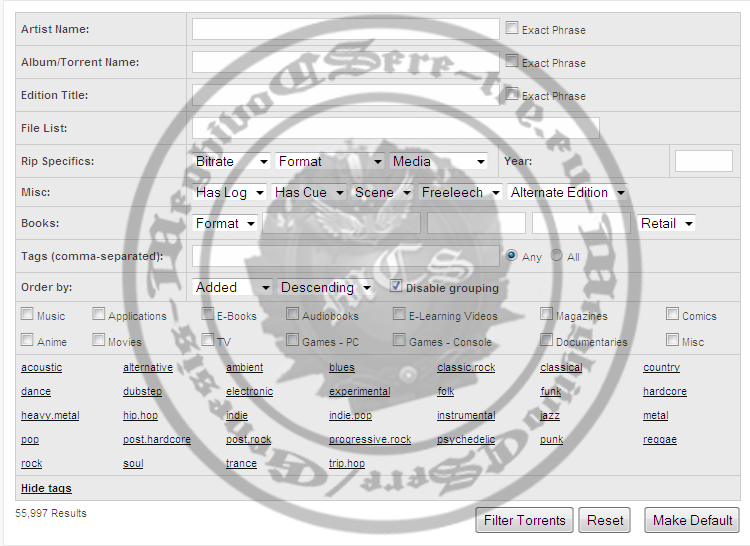The width and height of the screenshot is (750, 546).
Task: Open the Books Format dropdown
Action: click(x=225, y=223)
